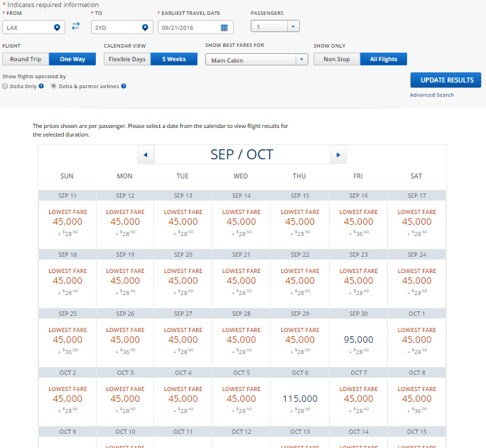Screen dimensions: 486x448
Task: Pick the OCT 3 lowest fare
Action: point(125,401)
